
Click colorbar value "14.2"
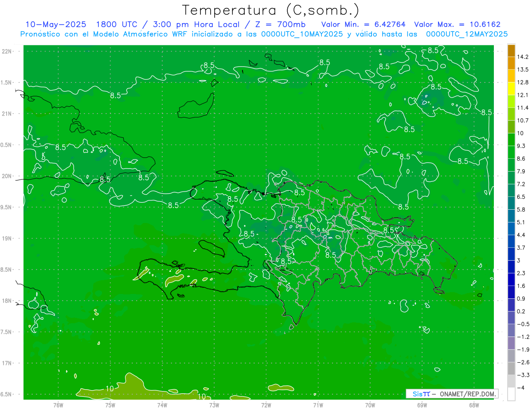point(523,57)
